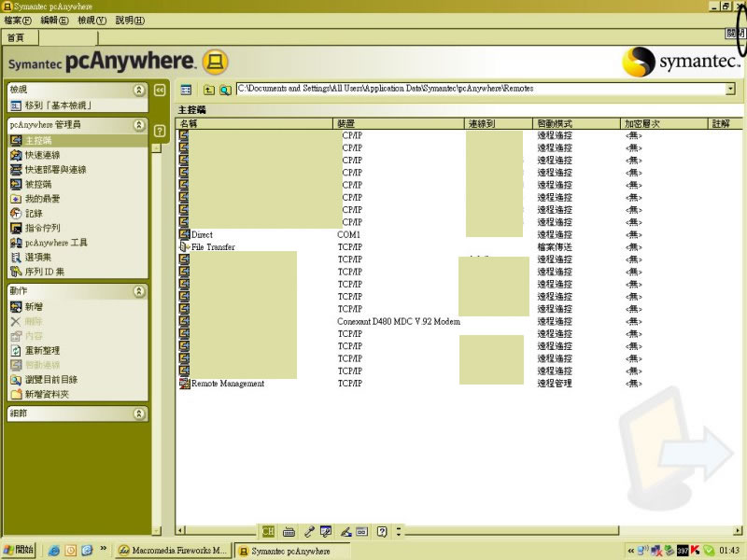Click the question mark help icon beside the side panel
The width and height of the screenshot is (747, 560).
coord(160,131)
